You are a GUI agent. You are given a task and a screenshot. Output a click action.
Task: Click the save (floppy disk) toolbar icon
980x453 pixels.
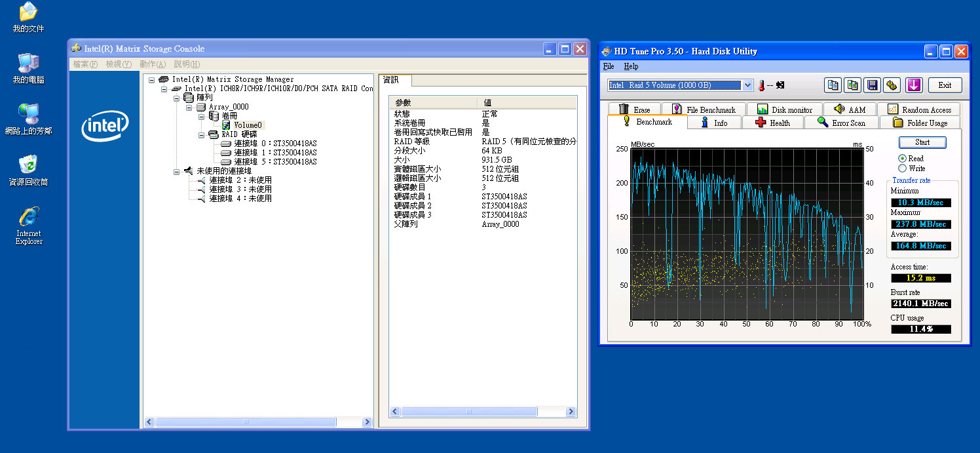tap(872, 85)
